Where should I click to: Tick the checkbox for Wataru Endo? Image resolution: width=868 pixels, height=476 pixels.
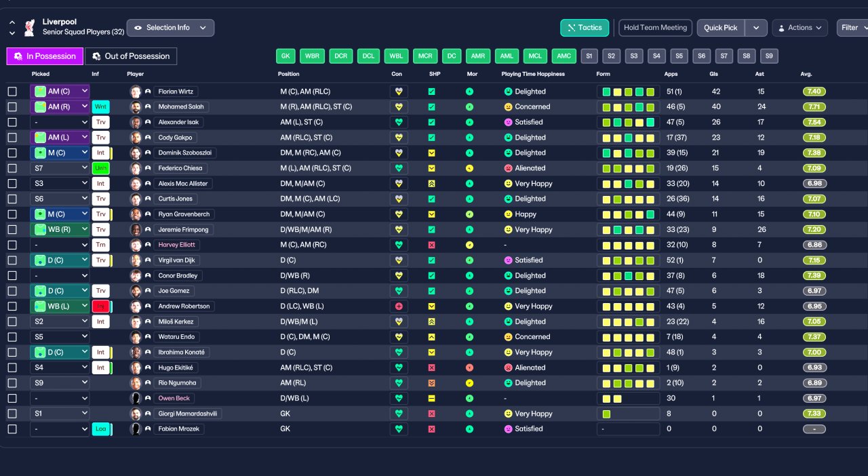pos(12,337)
